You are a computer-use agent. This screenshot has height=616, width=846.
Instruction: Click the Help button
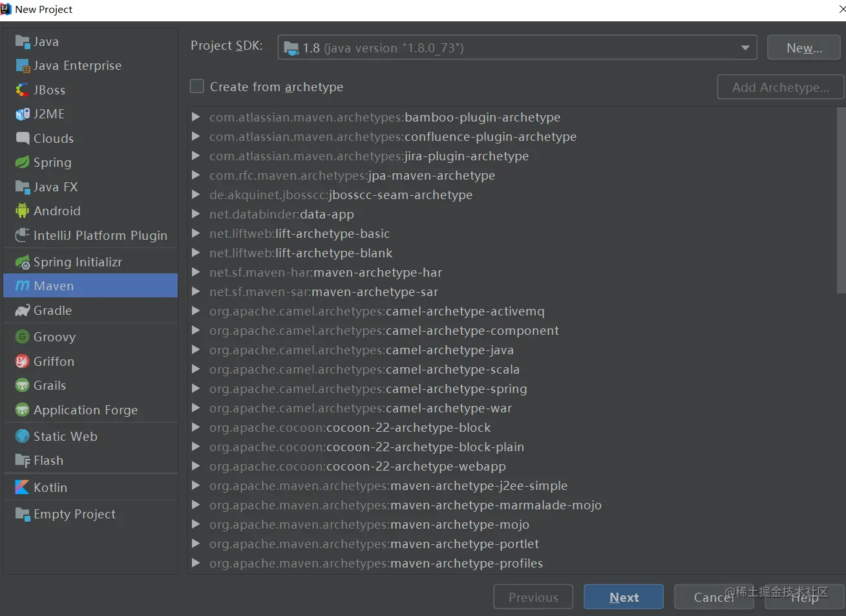(x=804, y=597)
